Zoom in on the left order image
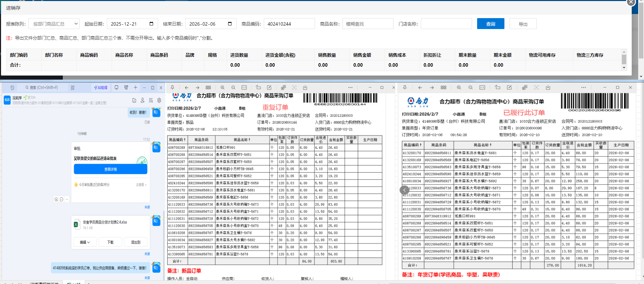 [x=223, y=88]
